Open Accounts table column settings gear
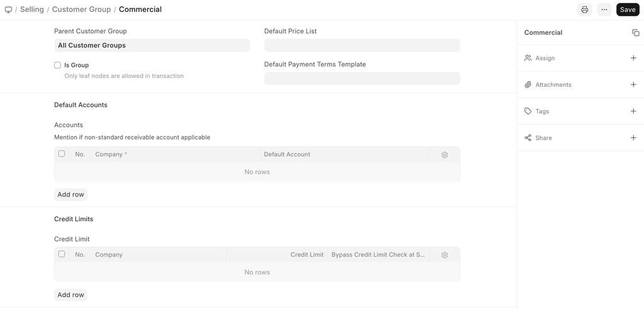 coord(445,154)
